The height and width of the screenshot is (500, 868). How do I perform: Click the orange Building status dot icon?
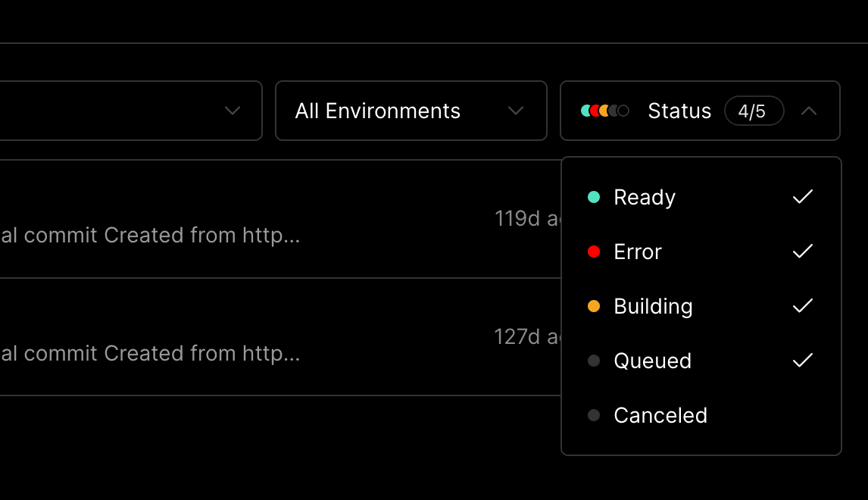(x=594, y=306)
